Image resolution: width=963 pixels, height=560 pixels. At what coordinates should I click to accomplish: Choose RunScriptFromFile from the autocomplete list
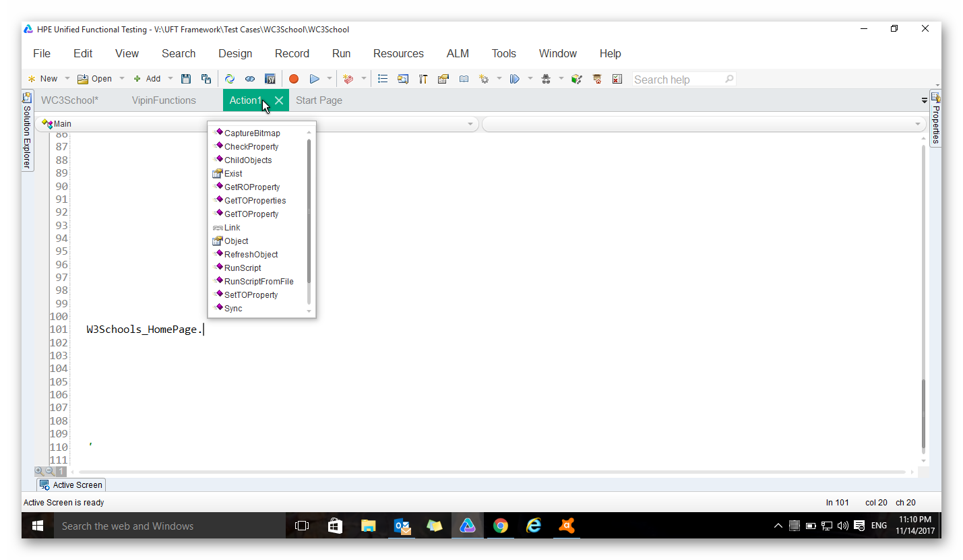257,282
